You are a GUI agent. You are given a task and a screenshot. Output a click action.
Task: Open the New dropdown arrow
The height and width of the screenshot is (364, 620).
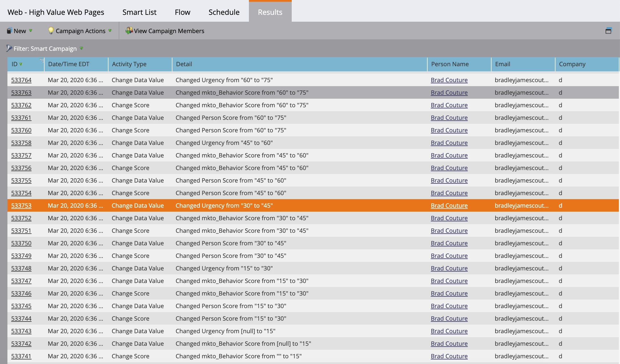point(31,31)
